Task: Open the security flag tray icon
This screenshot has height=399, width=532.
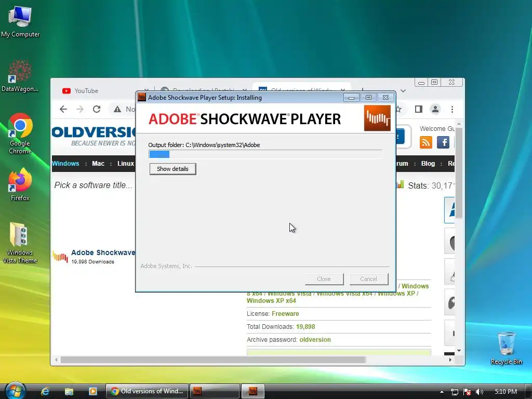Action: 467,392
